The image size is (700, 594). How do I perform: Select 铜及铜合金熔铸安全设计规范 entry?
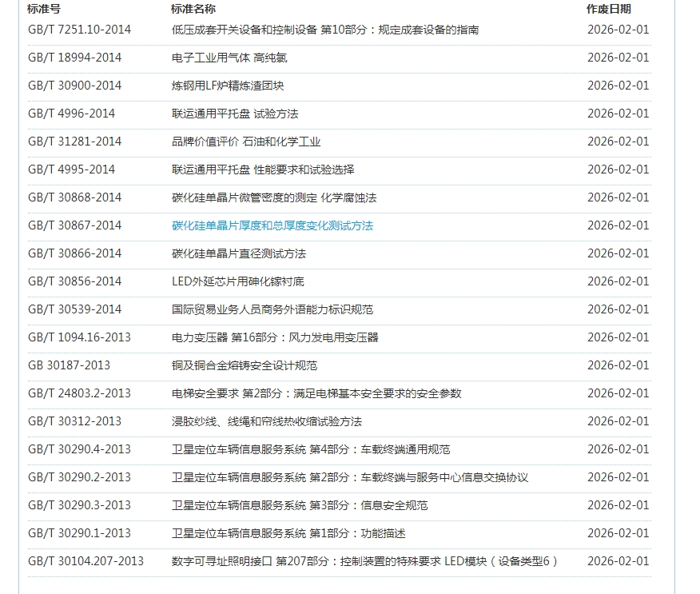click(245, 365)
